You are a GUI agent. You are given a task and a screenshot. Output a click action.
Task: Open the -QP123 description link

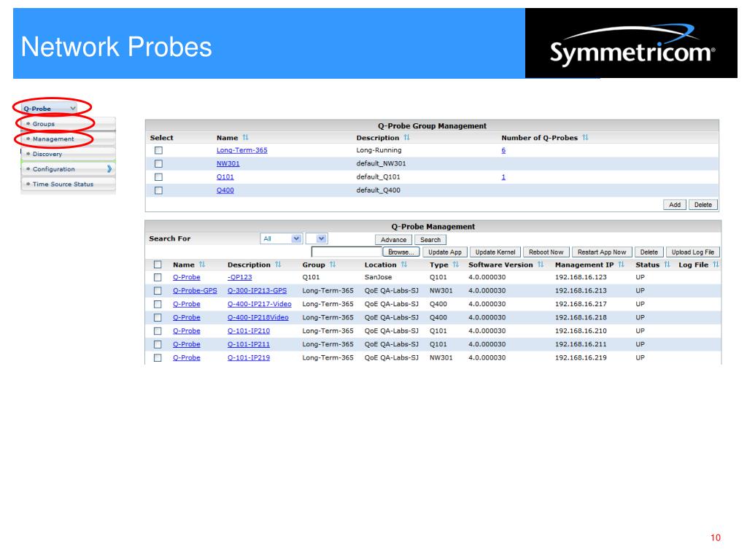point(239,277)
